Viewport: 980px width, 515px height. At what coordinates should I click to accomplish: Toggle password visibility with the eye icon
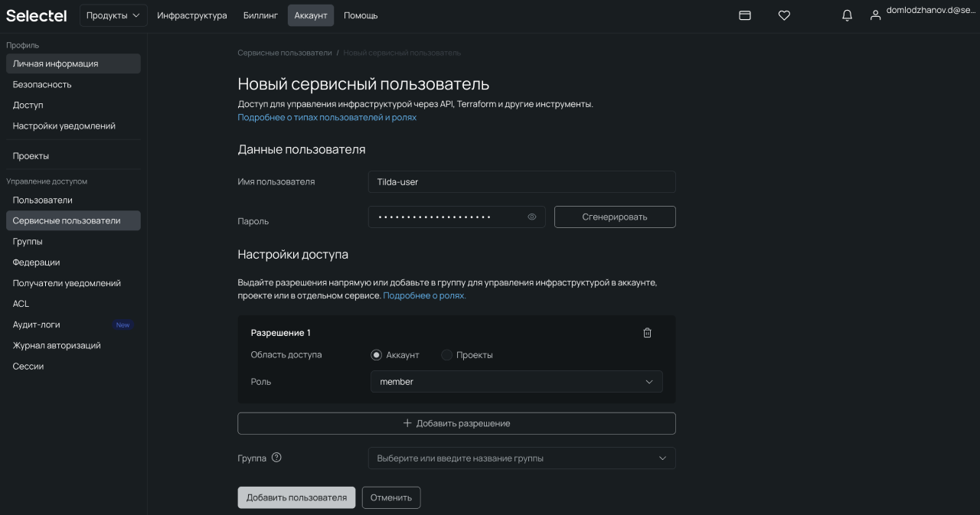point(531,217)
